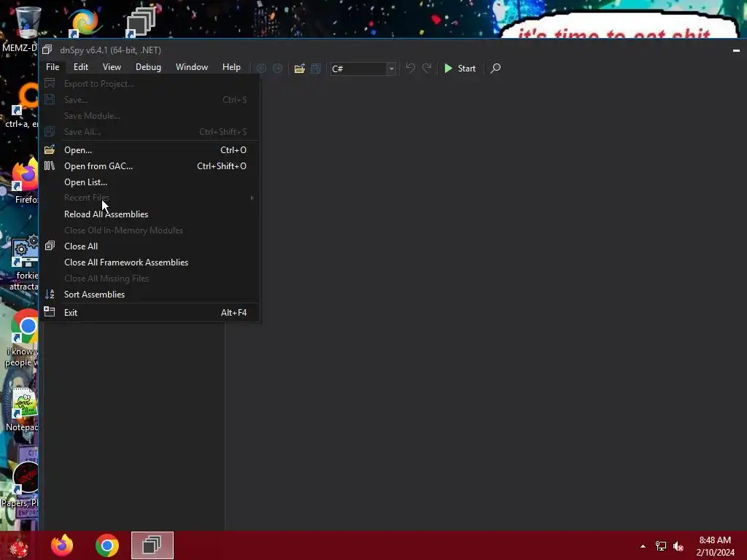747x560 pixels.
Task: Open the Start button on the taskbar
Action: tap(19, 545)
